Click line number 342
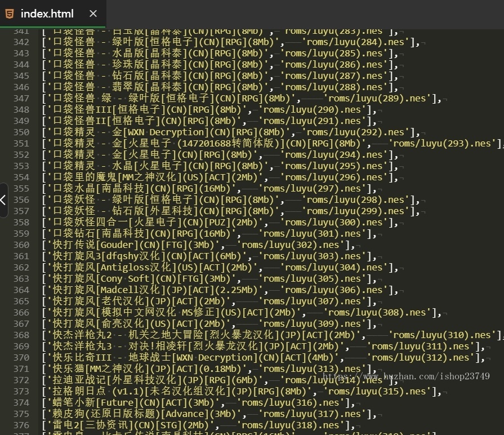The height and width of the screenshot is (435, 504). [21, 42]
